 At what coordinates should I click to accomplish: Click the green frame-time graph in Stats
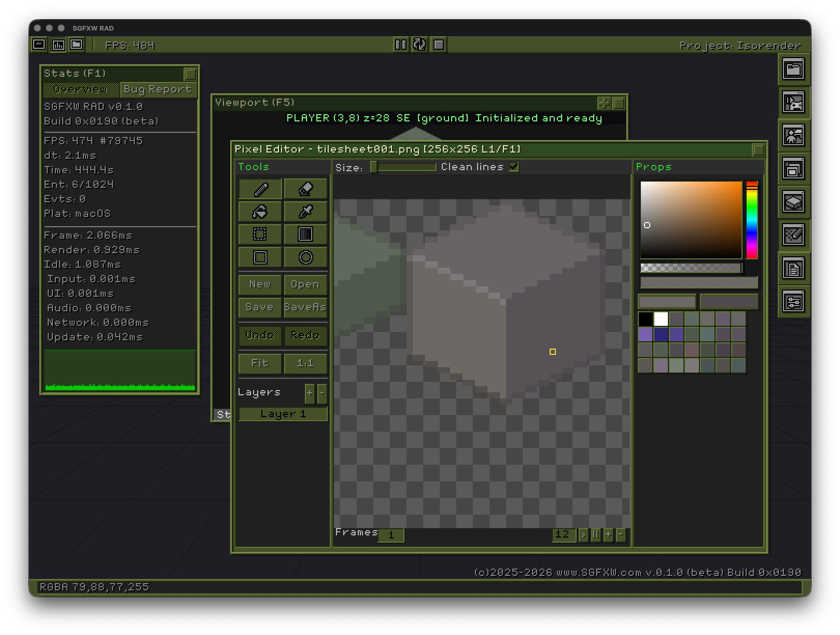pyautogui.click(x=120, y=370)
